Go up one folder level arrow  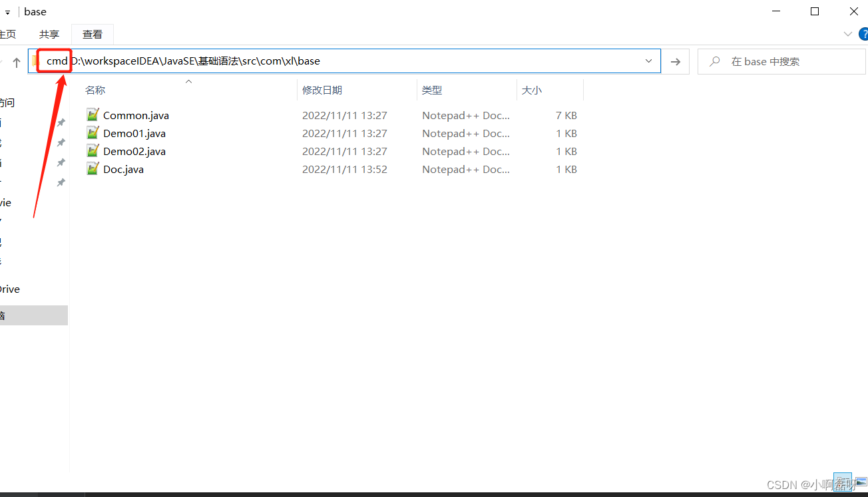[17, 62]
